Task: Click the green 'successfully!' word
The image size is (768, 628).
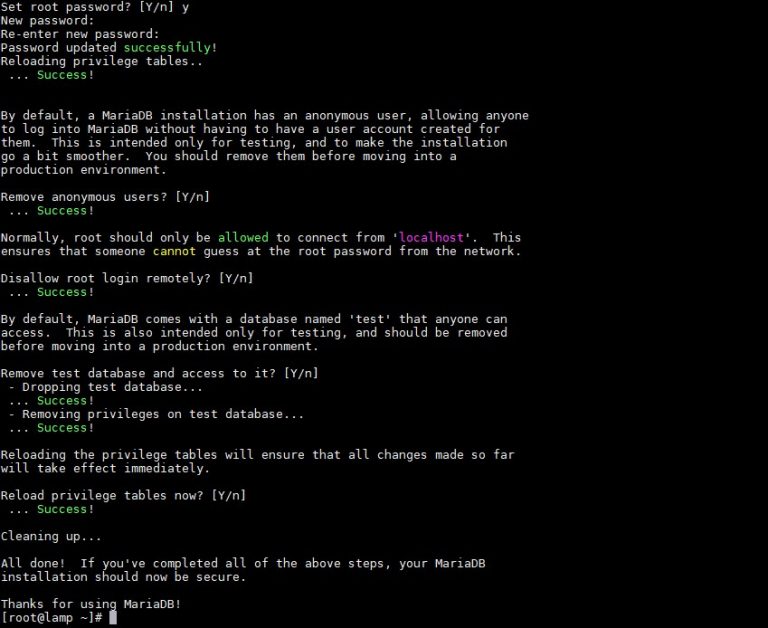Action: click(170, 48)
